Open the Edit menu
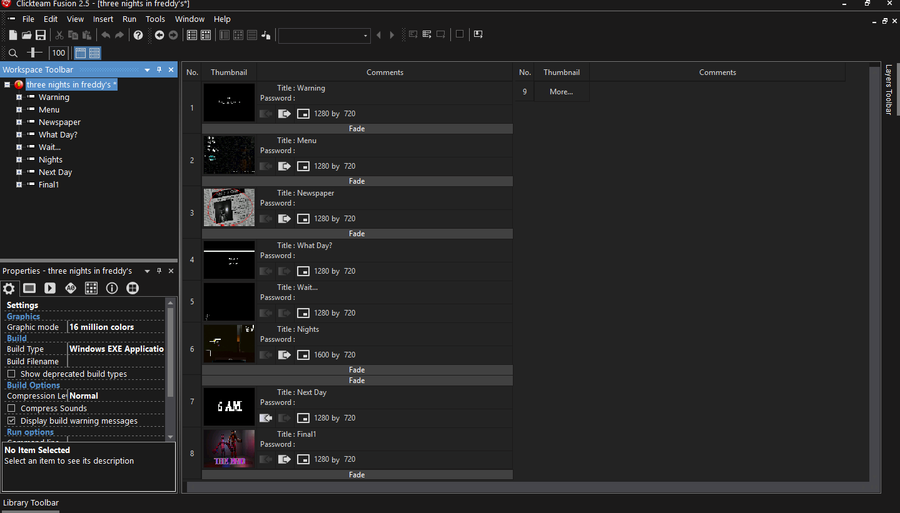 click(x=51, y=19)
